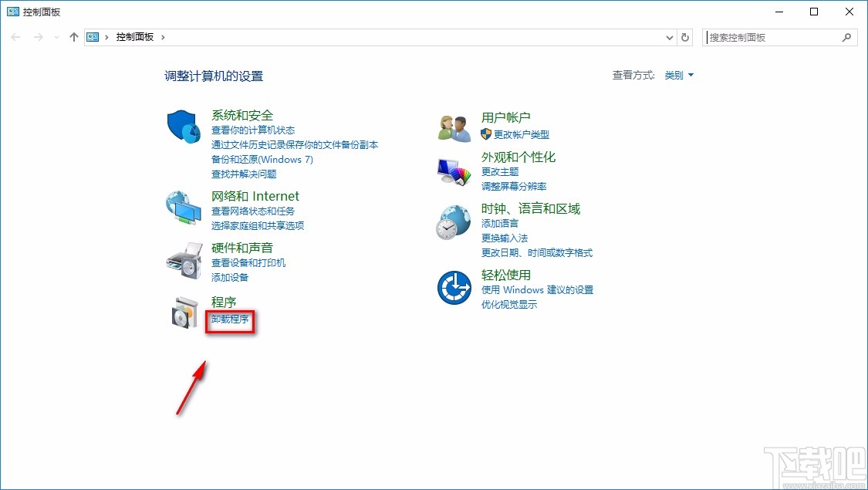
Task: Open the 系统和安全 shield icon
Action: click(x=183, y=127)
